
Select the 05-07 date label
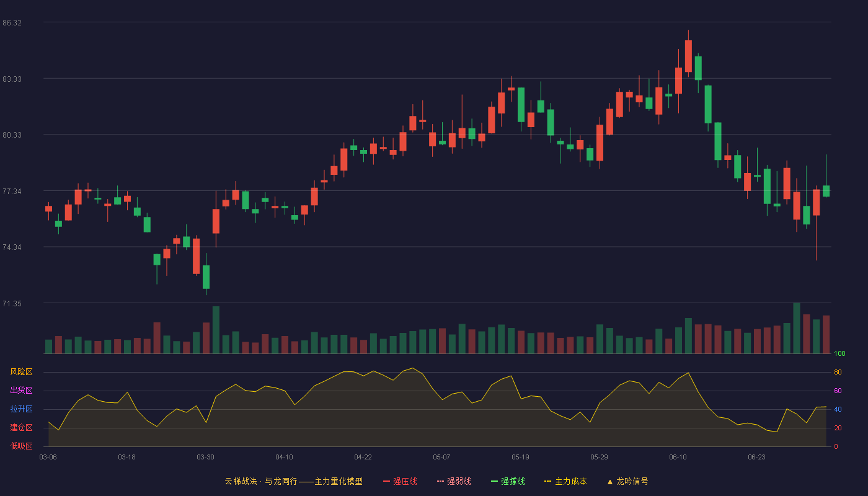click(x=441, y=457)
